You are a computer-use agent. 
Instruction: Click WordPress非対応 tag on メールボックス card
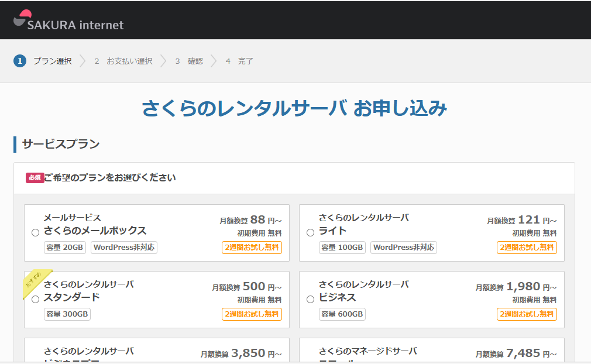[x=124, y=247]
